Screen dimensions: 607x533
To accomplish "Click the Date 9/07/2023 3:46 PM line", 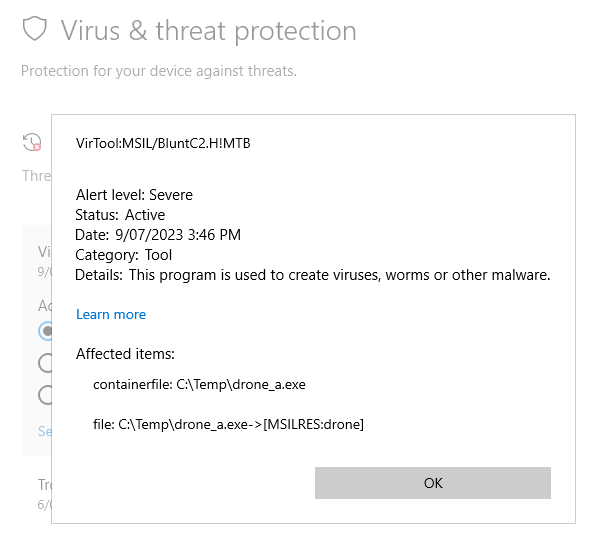I will coord(158,235).
